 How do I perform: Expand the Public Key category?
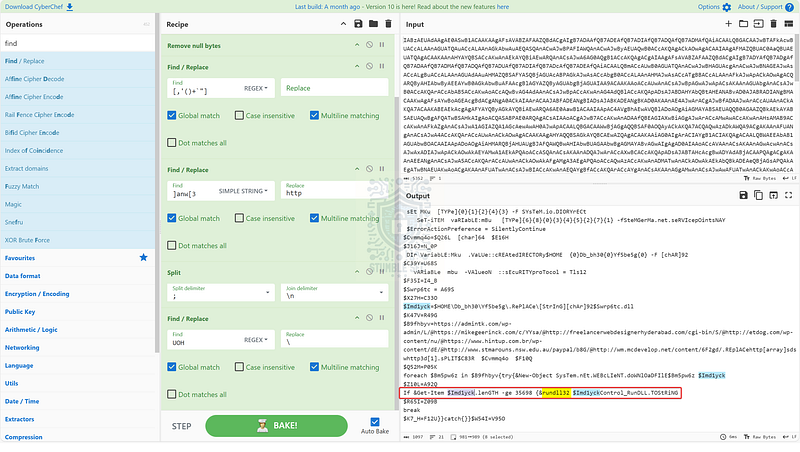[x=77, y=311]
